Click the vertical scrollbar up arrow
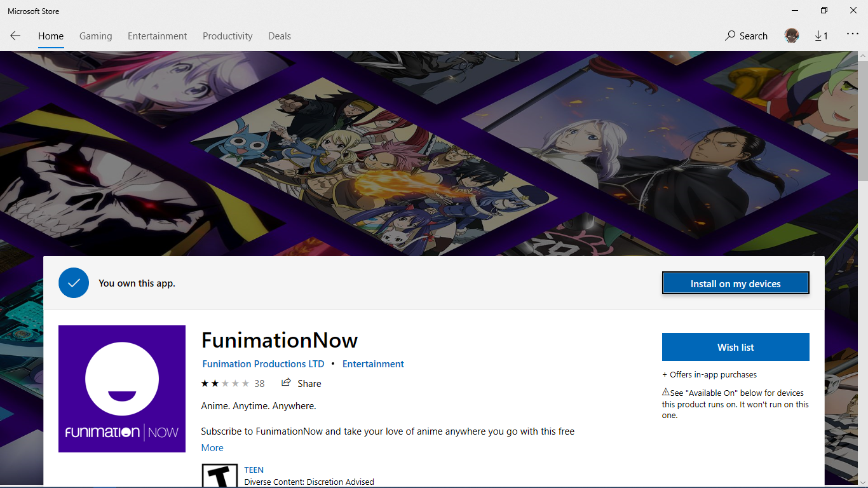Image resolution: width=868 pixels, height=488 pixels. 863,57
